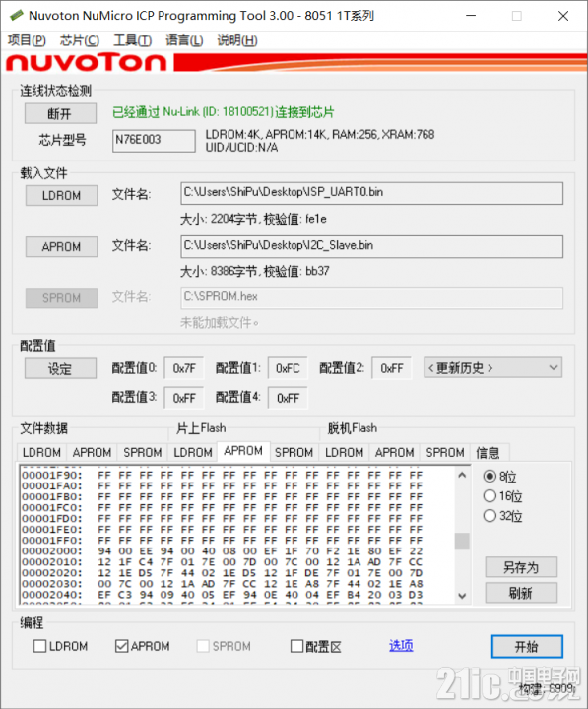Click the 配置值0 field showing 0x7F
588x709 pixels.
coord(183,368)
